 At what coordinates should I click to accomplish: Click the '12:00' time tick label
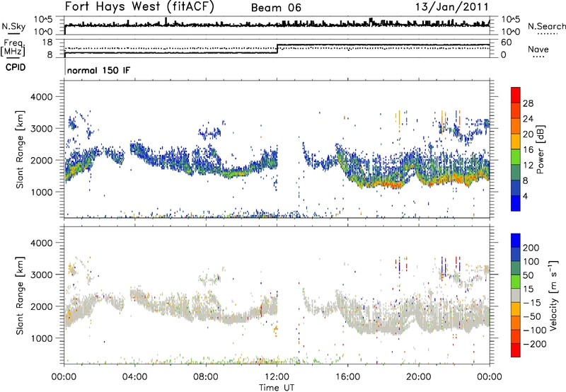coord(277,377)
